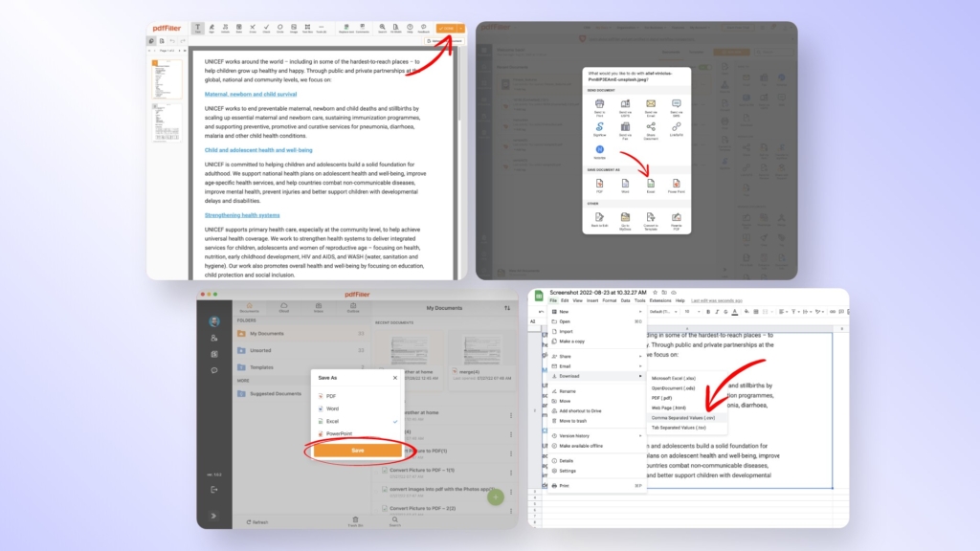Open 'Strengthening health systems' link
The image size is (980, 551).
242,215
